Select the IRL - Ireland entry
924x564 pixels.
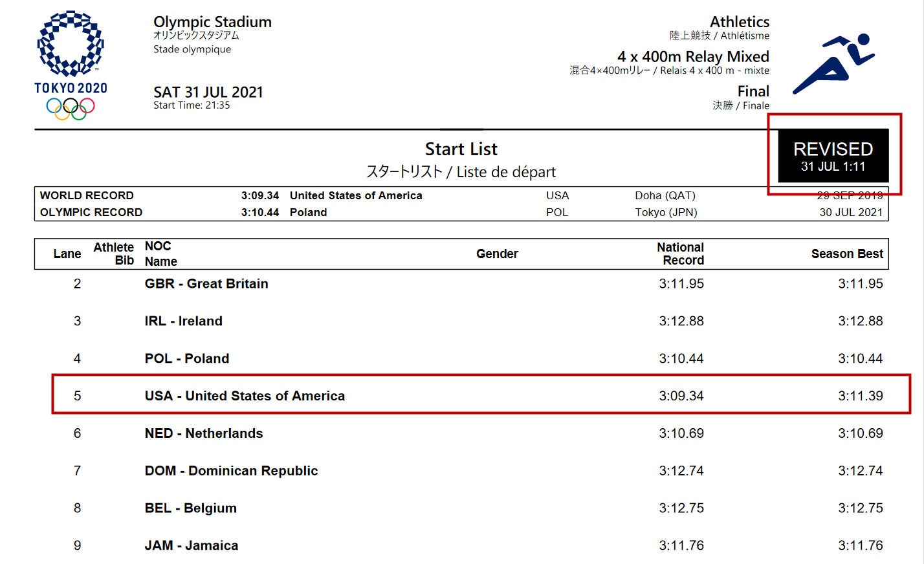(184, 321)
